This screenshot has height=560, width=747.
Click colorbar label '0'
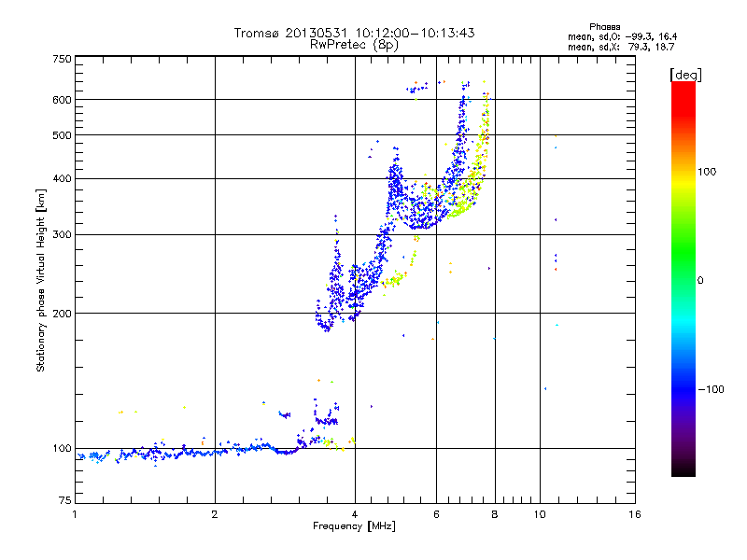[700, 281]
